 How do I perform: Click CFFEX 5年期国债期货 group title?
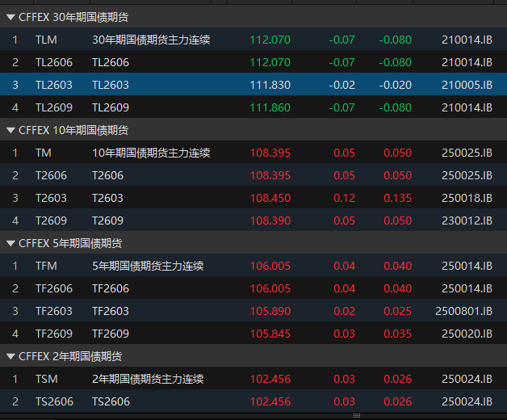[70, 243]
